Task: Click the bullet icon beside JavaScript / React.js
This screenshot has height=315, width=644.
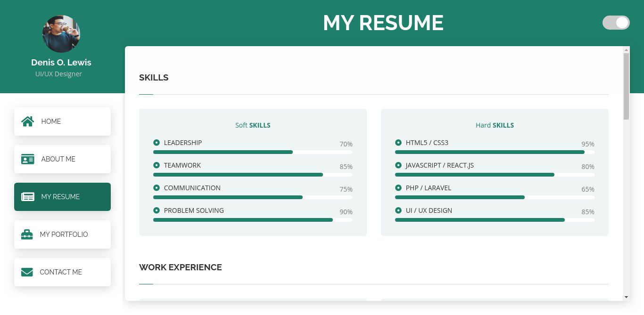Action: pos(398,165)
